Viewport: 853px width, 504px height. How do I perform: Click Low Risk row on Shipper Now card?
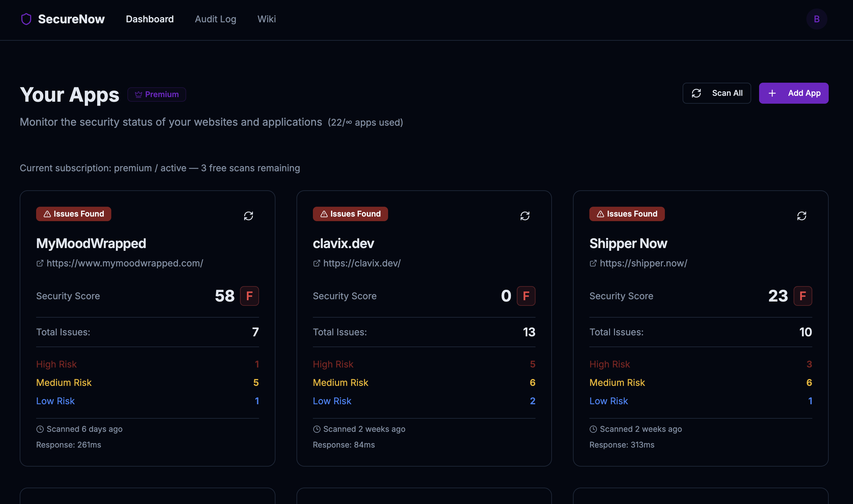click(x=700, y=401)
